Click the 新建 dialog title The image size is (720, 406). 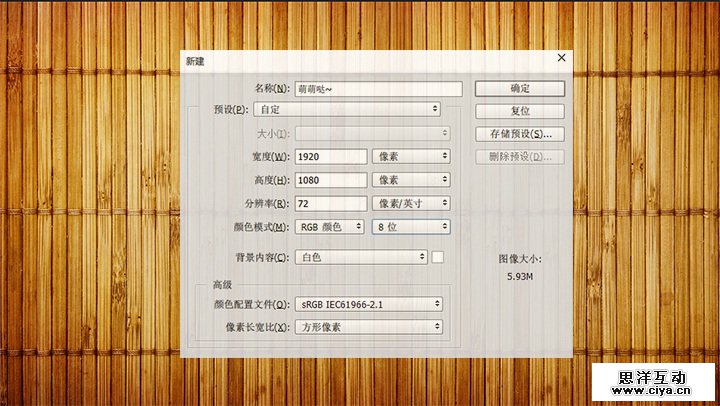tap(195, 62)
